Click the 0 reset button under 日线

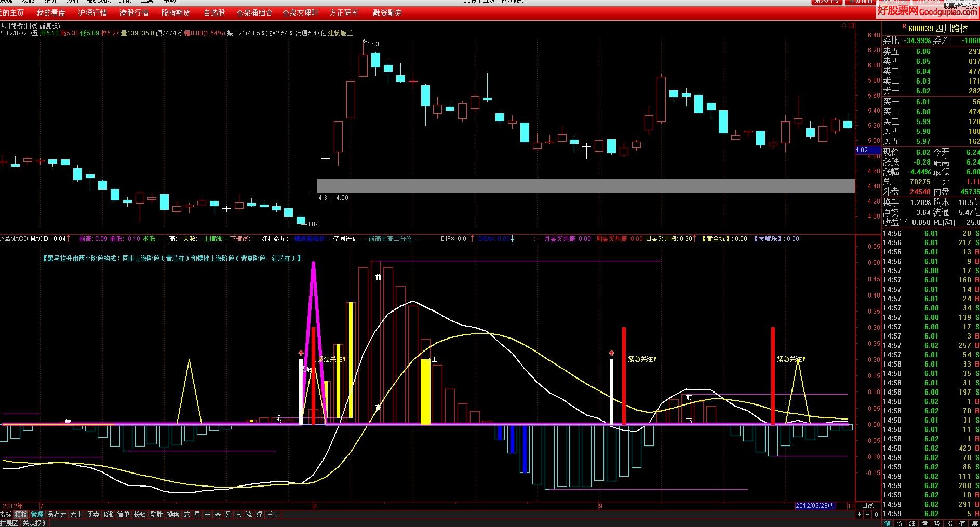(877, 514)
